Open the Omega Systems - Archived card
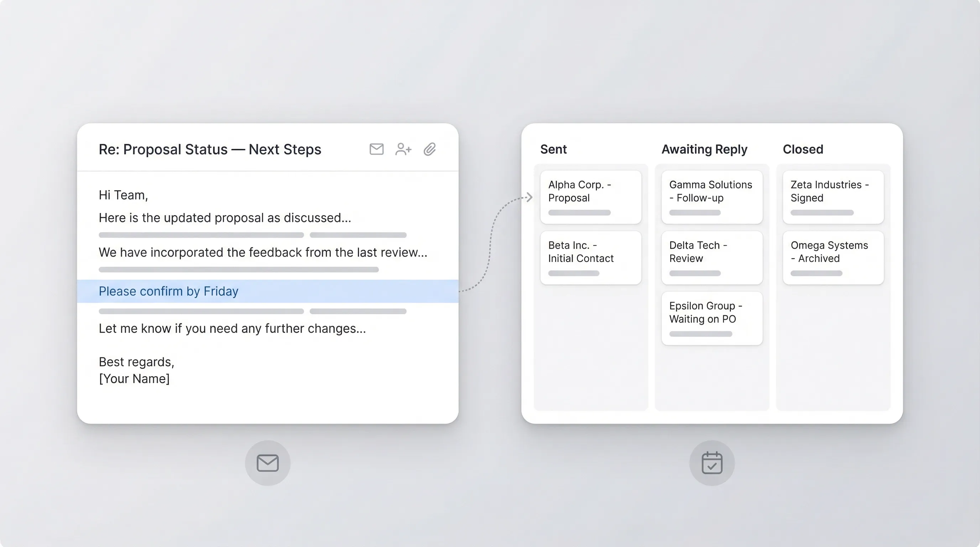This screenshot has width=980, height=547. click(x=833, y=257)
